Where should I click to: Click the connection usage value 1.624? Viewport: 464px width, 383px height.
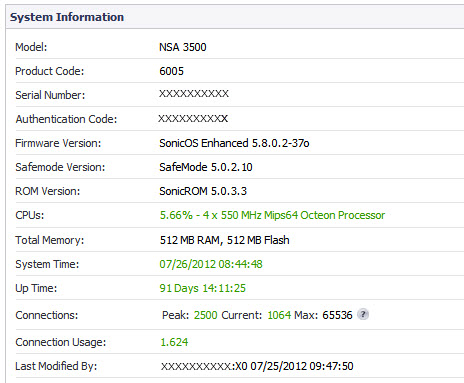(174, 342)
